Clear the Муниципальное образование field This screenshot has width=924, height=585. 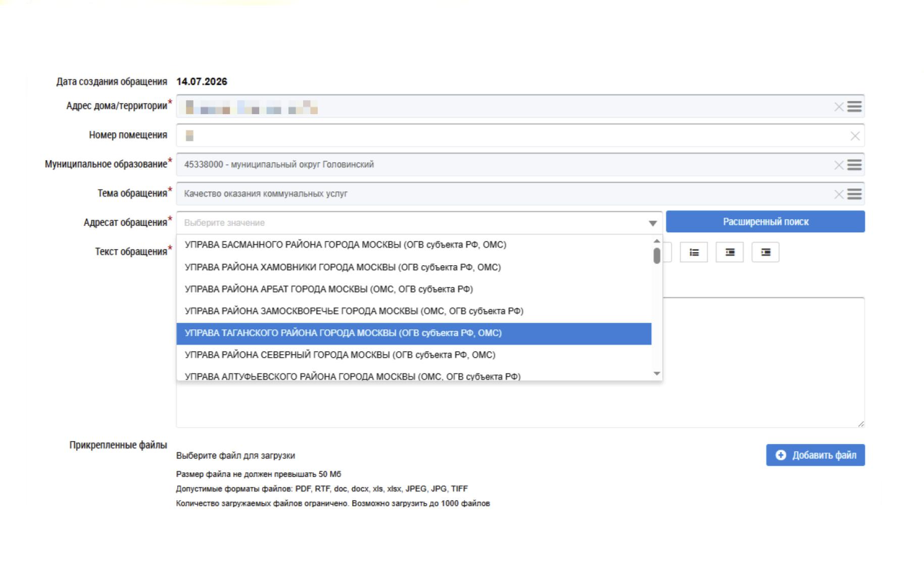coord(839,165)
